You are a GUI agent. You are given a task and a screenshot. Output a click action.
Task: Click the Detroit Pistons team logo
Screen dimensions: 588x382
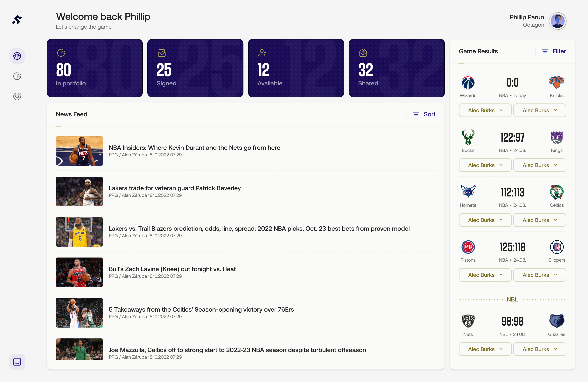(468, 247)
